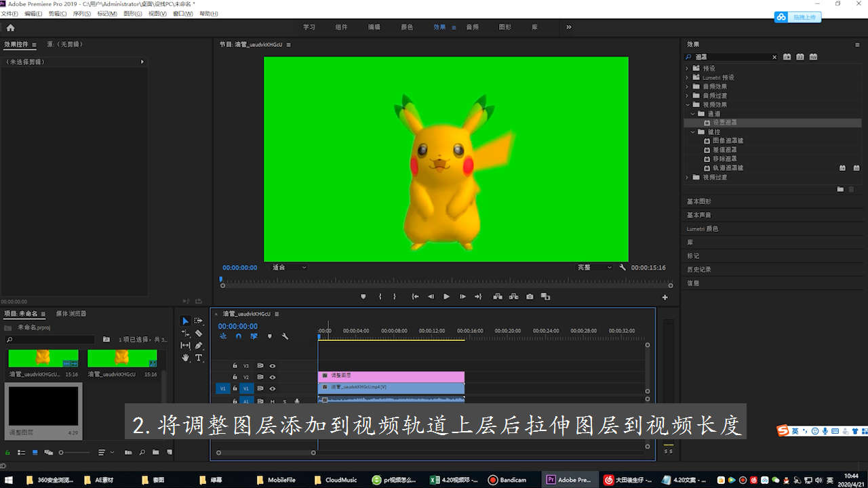The image size is (868, 488).
Task: Click the Lift button in monitor
Action: tap(497, 297)
